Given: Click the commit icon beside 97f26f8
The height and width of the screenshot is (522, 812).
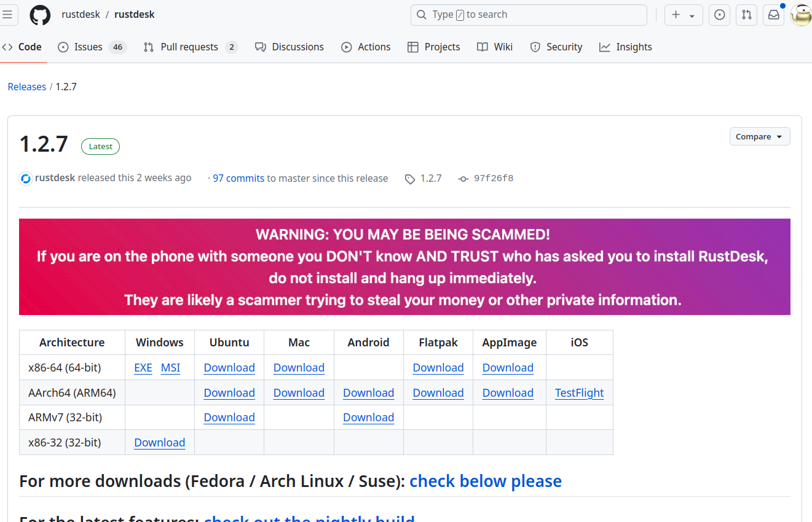Looking at the screenshot, I should 463,179.
